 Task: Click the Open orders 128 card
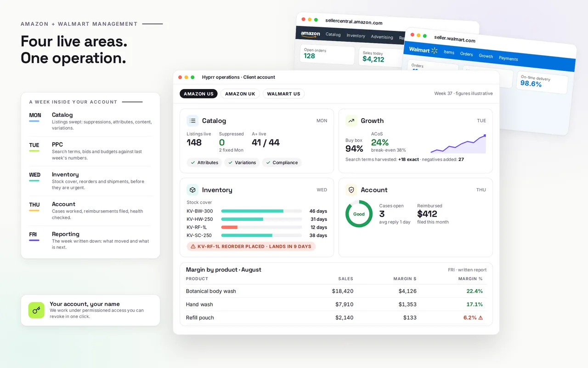coord(328,54)
